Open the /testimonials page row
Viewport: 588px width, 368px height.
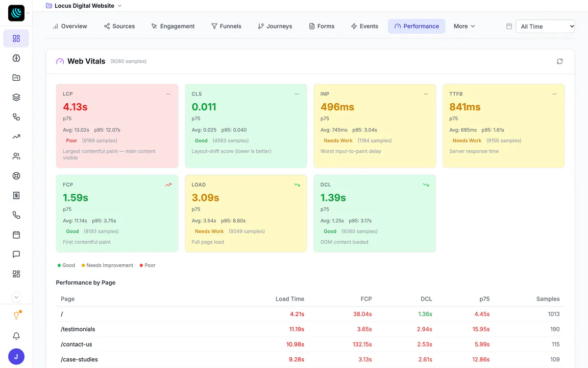pyautogui.click(x=310, y=329)
